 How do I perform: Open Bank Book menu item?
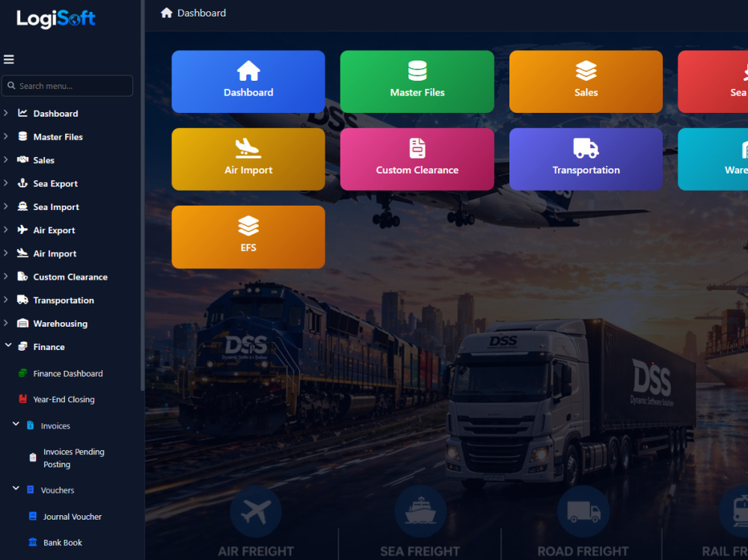[63, 542]
